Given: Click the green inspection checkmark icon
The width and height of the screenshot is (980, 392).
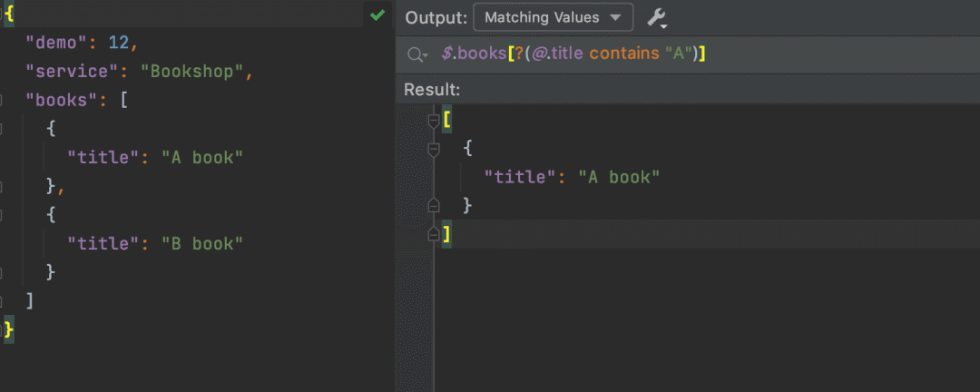Looking at the screenshot, I should click(377, 15).
